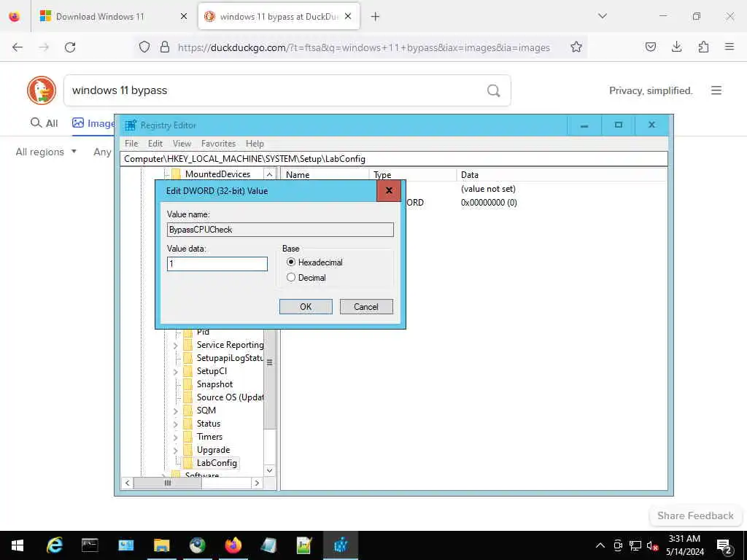Click the Share Feedback button
Viewport: 747px width, 560px height.
tap(695, 516)
